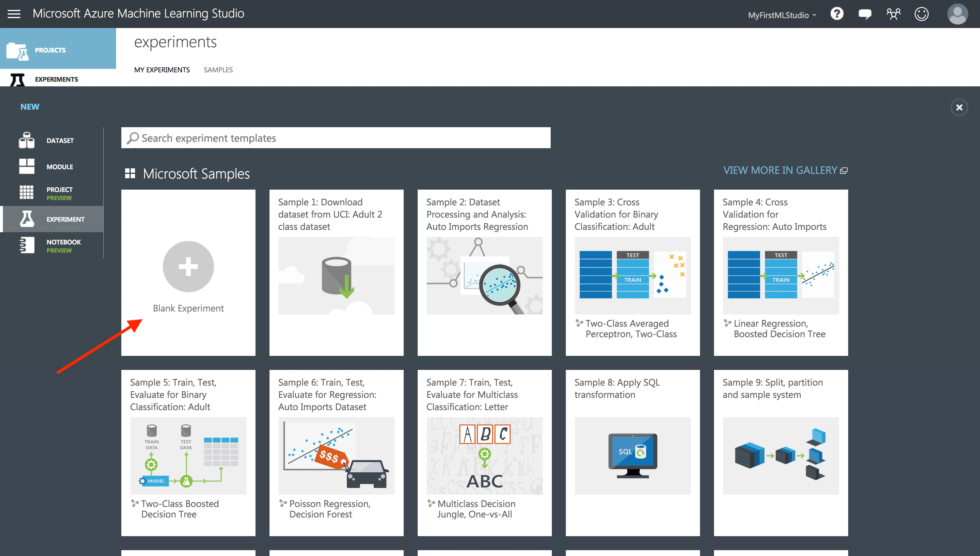Click algorithm icon beside Two-Class Averaged Perceptron
This screenshot has height=556, width=980.
[579, 323]
